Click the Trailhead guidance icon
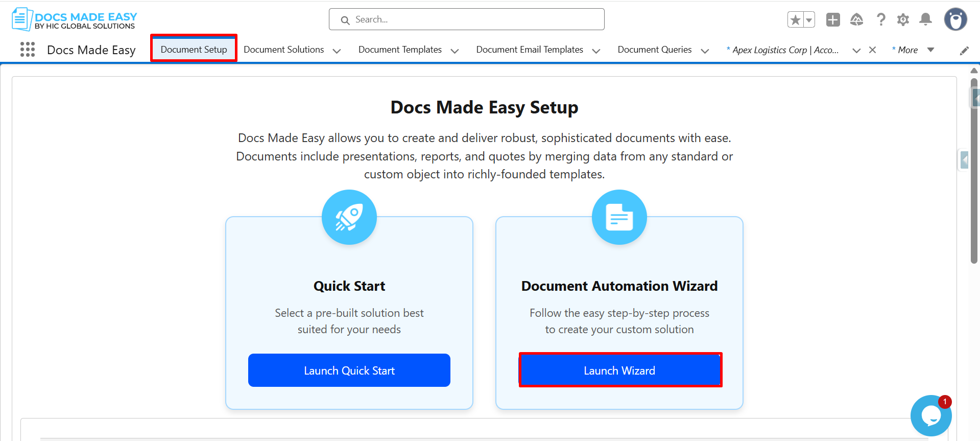Viewport: 980px width, 441px height. point(856,20)
